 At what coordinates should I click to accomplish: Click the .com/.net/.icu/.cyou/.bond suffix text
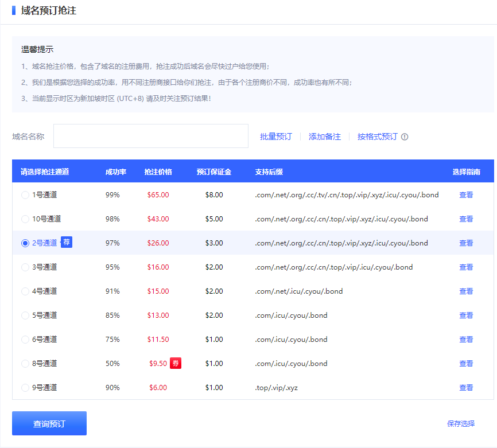pos(298,291)
